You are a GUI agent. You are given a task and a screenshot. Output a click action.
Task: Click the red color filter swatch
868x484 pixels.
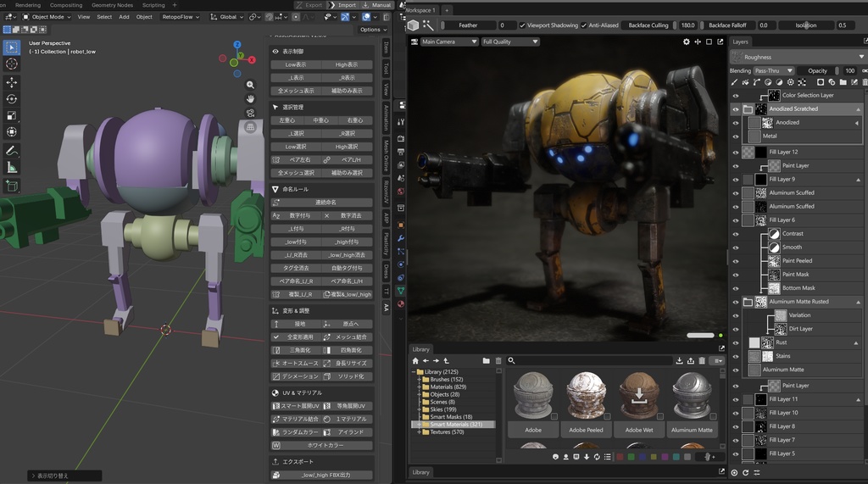[x=620, y=457]
